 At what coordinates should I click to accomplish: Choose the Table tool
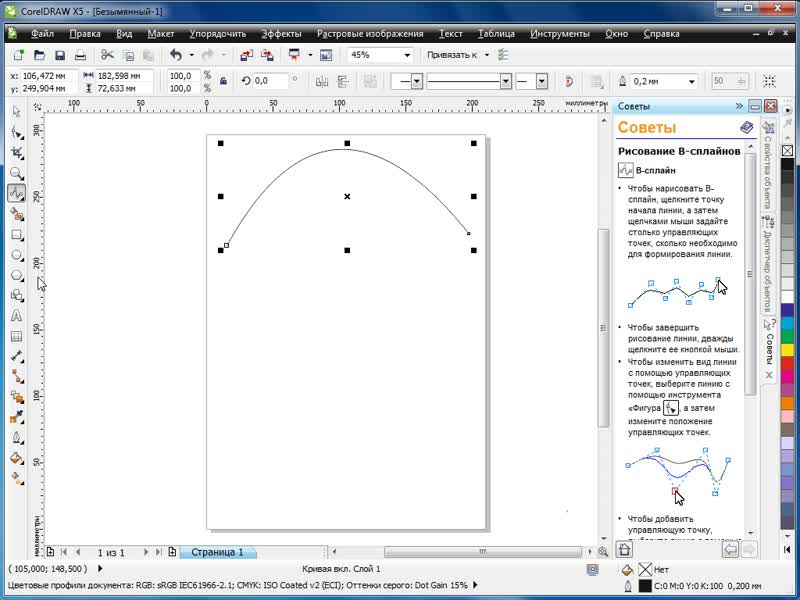coord(16,336)
